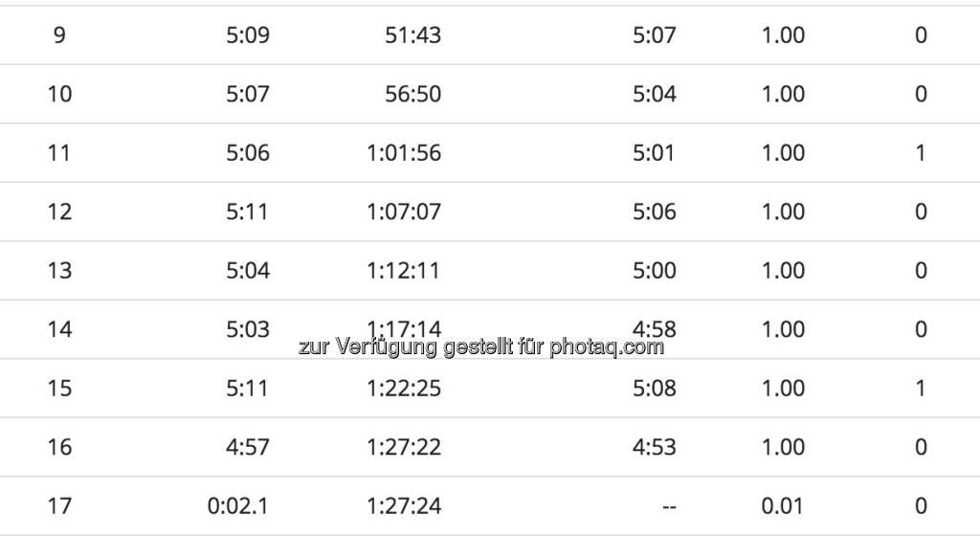980x536 pixels.
Task: Select the 1:12:11 cumulative time cell
Action: coord(404,271)
